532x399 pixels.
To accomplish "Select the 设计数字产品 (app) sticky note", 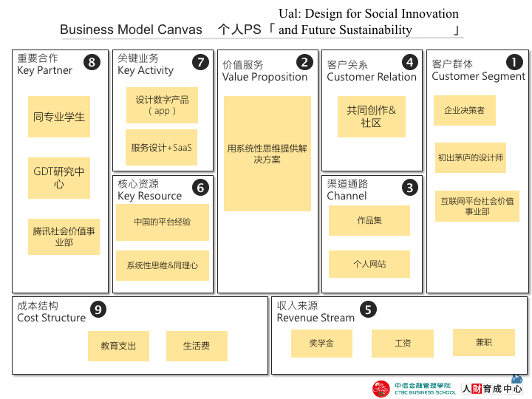I will tap(162, 105).
